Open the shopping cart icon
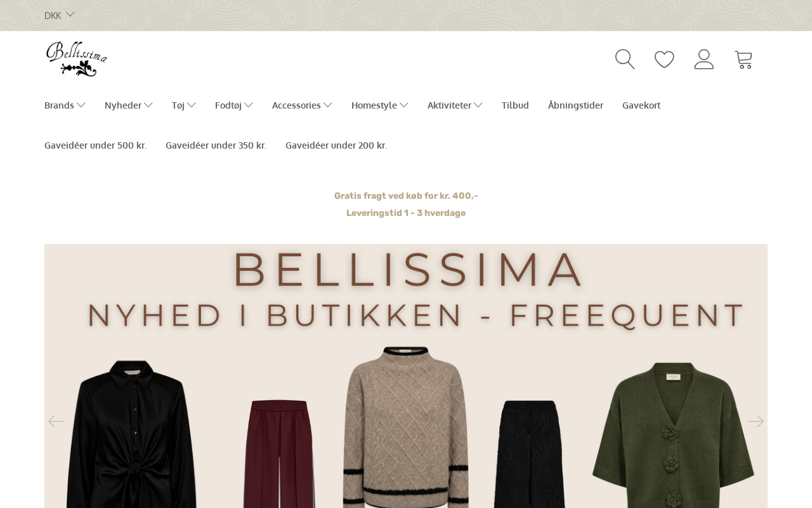Screen dimensions: 812x508 (743, 60)
